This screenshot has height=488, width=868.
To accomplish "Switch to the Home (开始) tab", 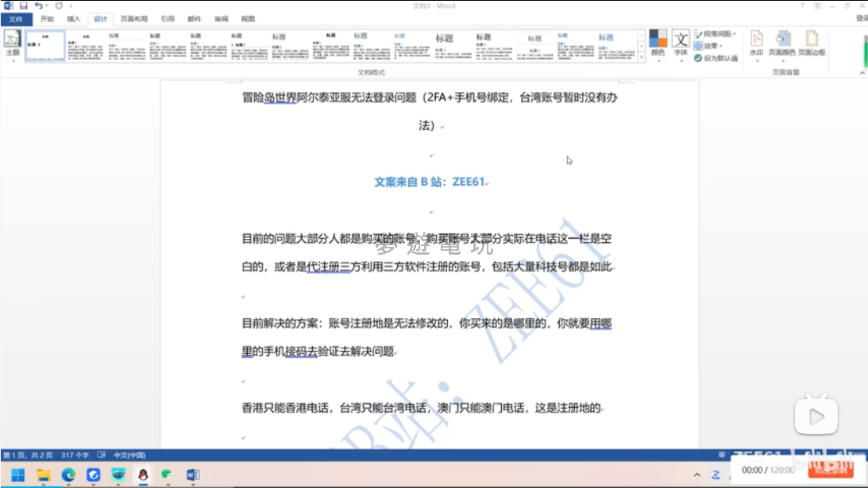I will (x=47, y=19).
